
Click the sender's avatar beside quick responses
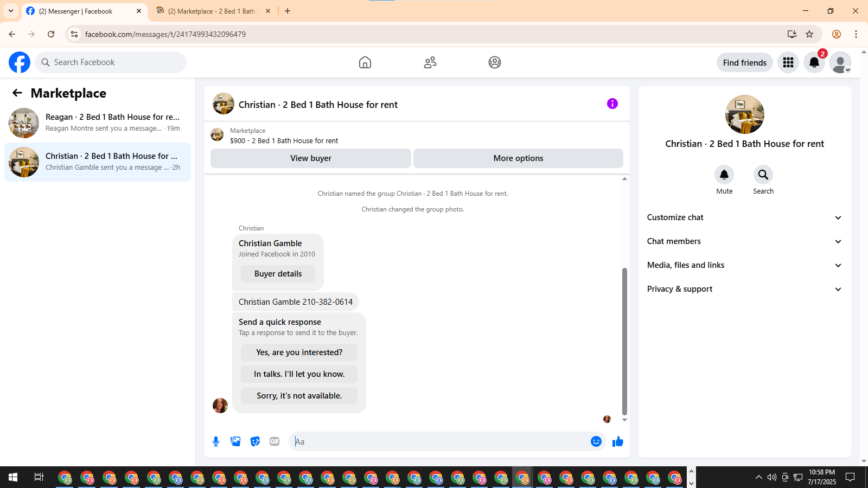pos(220,406)
